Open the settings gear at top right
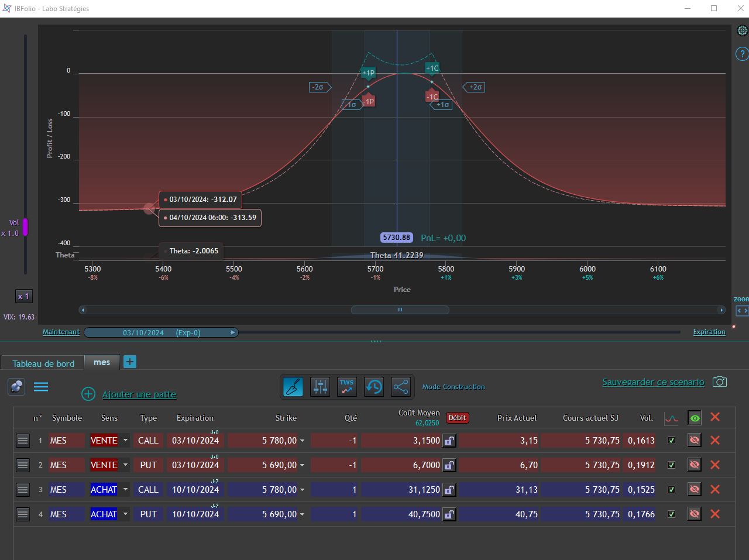Screen dimensions: 749x560 click(742, 31)
